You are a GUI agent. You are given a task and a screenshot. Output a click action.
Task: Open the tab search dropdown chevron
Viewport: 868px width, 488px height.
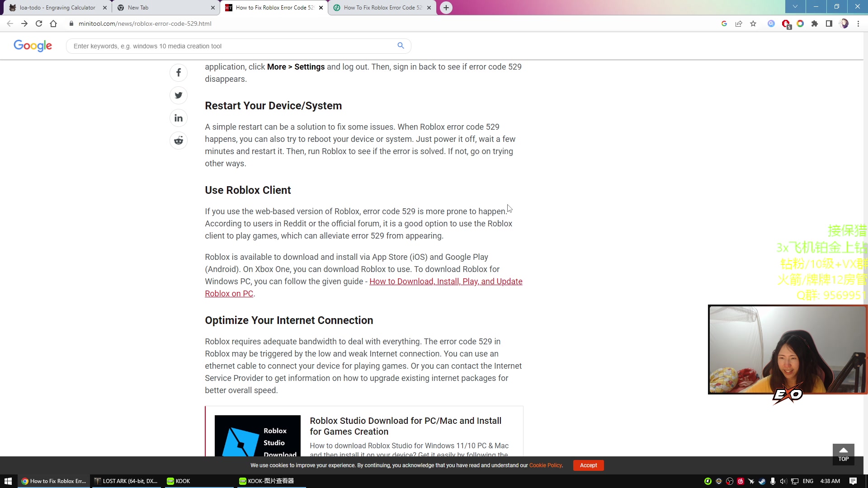tap(795, 7)
